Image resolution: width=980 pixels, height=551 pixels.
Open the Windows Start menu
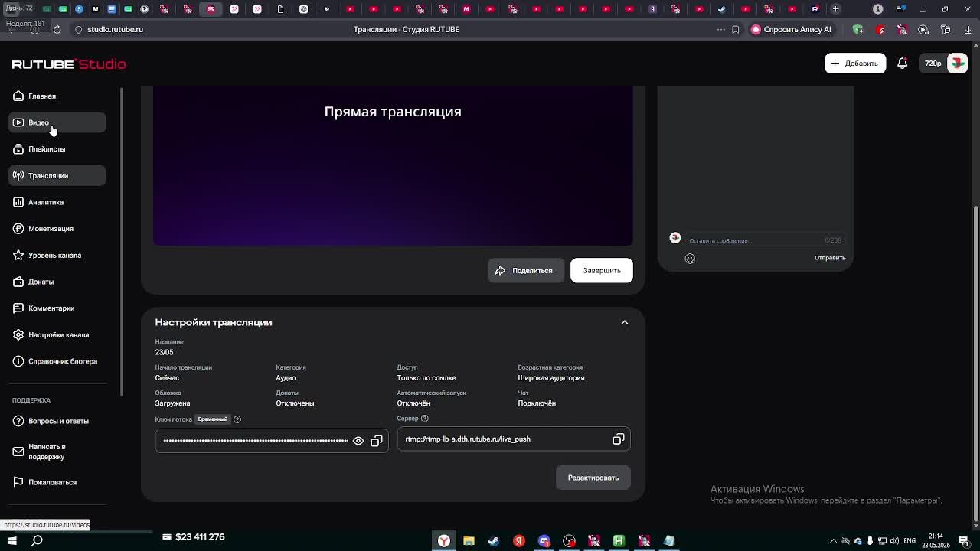12,540
